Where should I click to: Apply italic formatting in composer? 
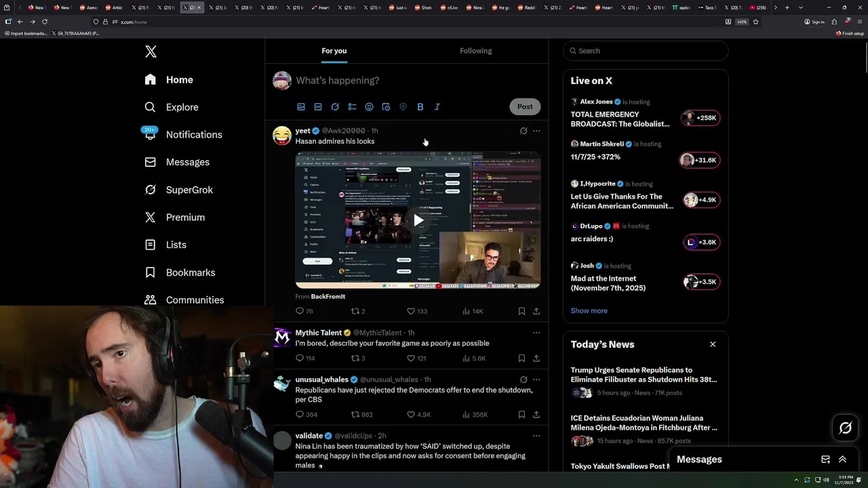pos(437,107)
